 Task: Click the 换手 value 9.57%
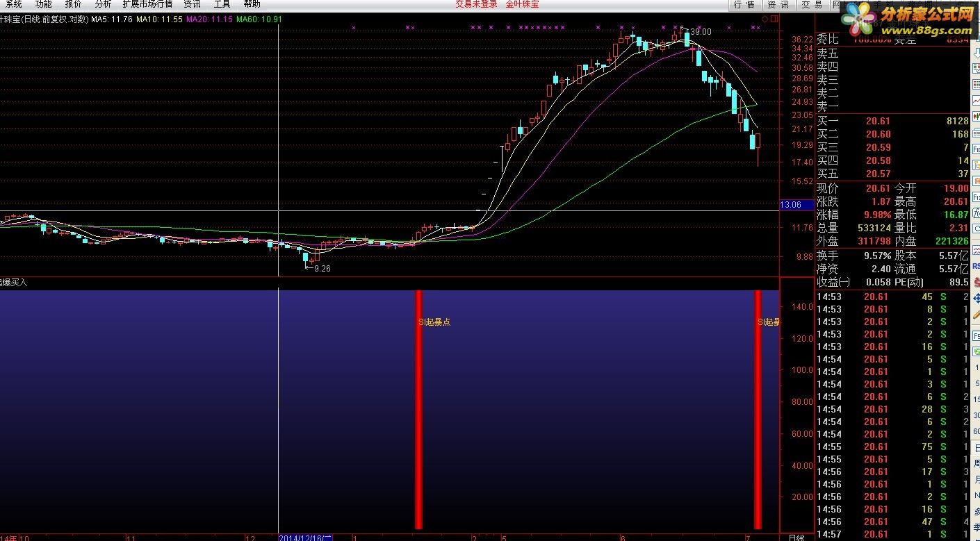click(877, 256)
